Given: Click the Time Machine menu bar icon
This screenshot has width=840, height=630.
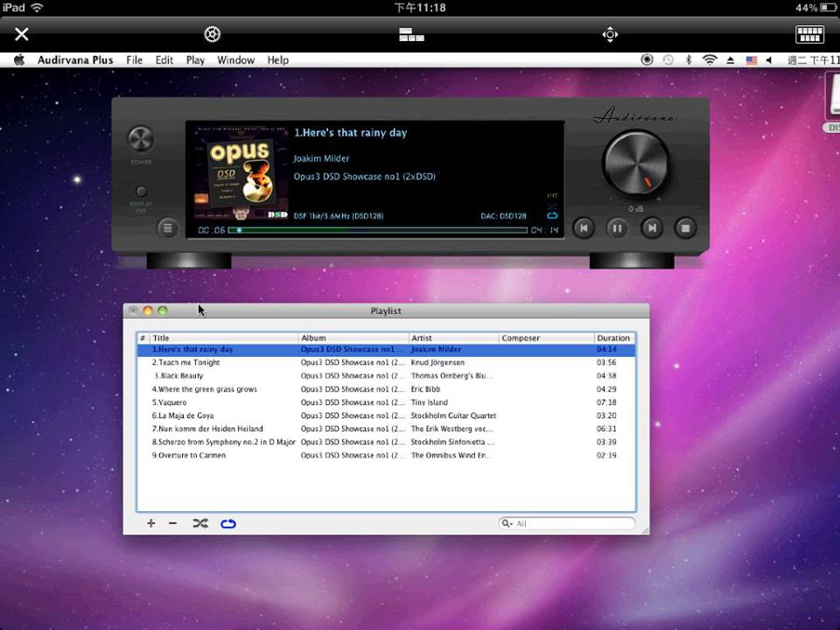Looking at the screenshot, I should coord(668,60).
